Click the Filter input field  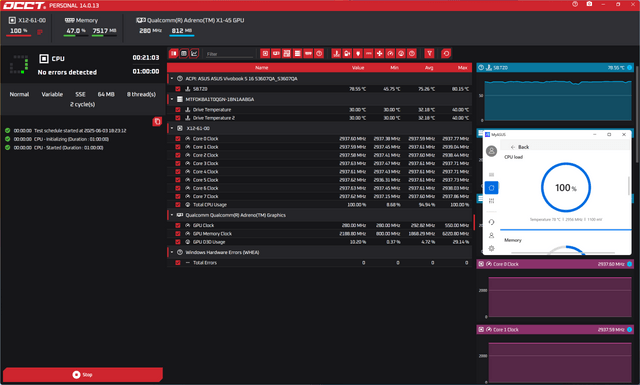pyautogui.click(x=229, y=54)
